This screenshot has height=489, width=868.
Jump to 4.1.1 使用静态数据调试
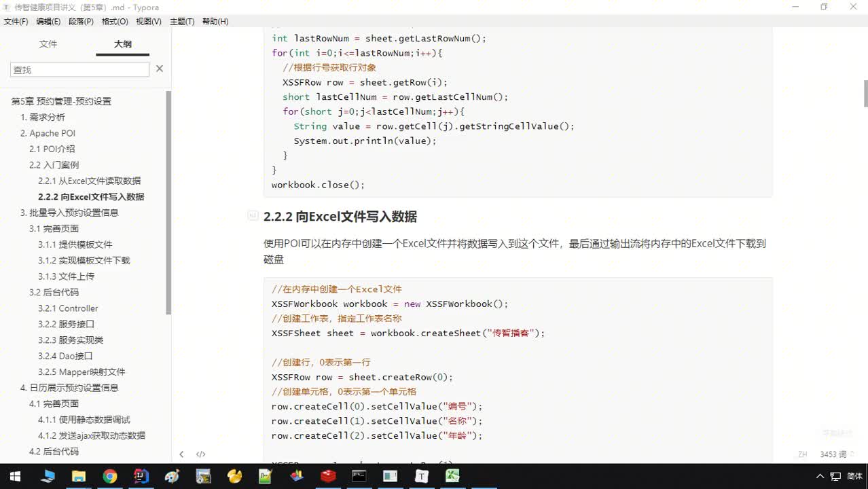tap(84, 420)
